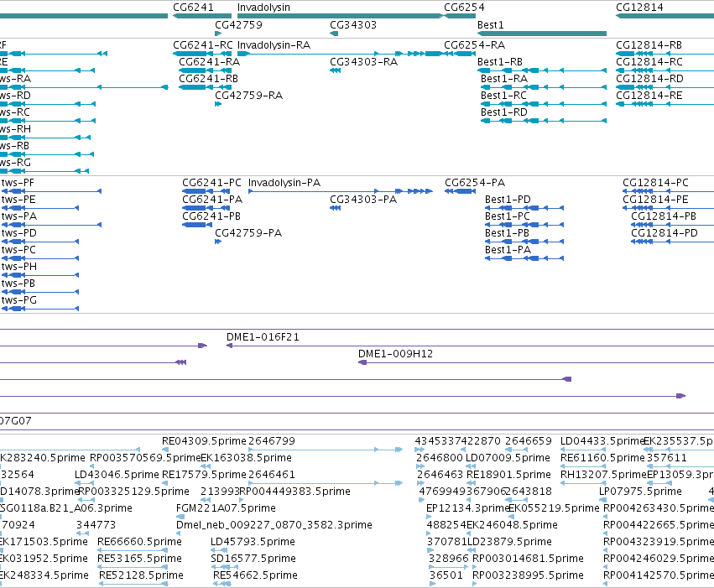Select the Invadolysin gene label
714x588 pixels.
coord(263,8)
